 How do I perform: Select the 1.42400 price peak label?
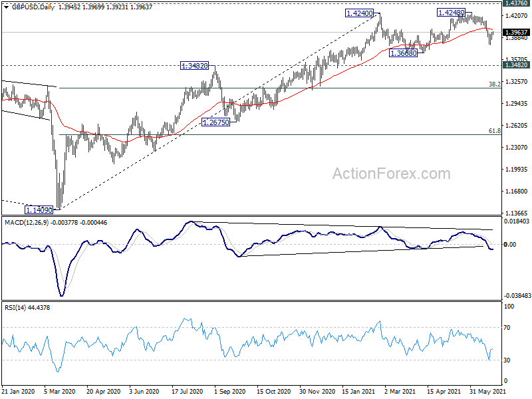(359, 13)
